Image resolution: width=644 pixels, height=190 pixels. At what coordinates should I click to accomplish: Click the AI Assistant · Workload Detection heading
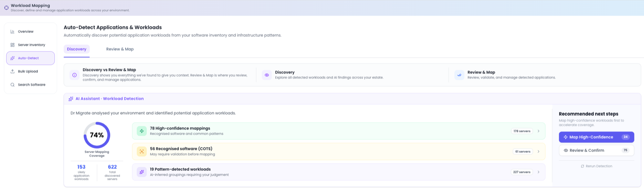(109, 98)
